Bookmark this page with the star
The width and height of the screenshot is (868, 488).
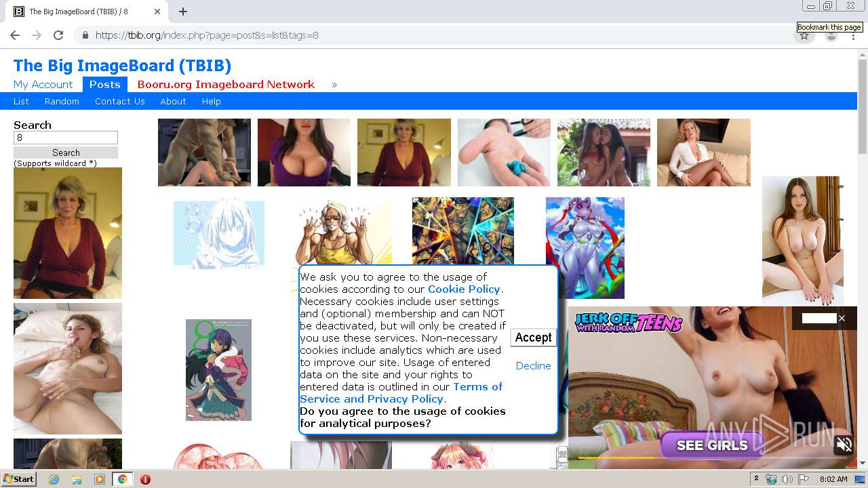pyautogui.click(x=804, y=35)
